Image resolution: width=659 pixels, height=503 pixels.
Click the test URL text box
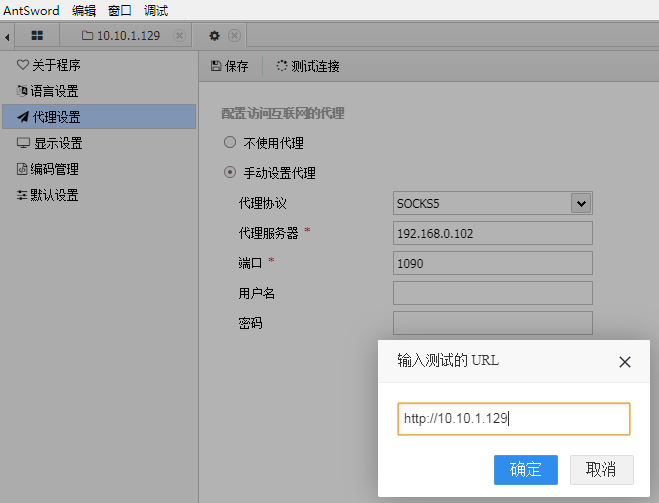[x=514, y=419]
